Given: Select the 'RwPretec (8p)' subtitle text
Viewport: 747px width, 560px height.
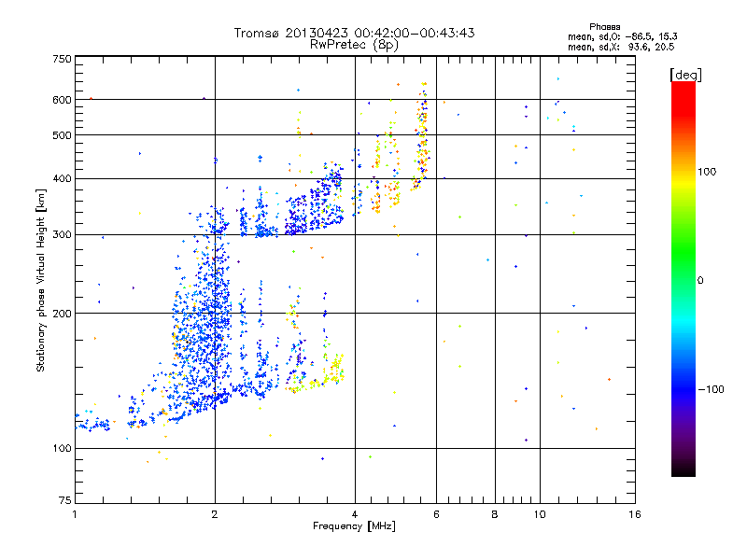Looking at the screenshot, I should click(354, 45).
